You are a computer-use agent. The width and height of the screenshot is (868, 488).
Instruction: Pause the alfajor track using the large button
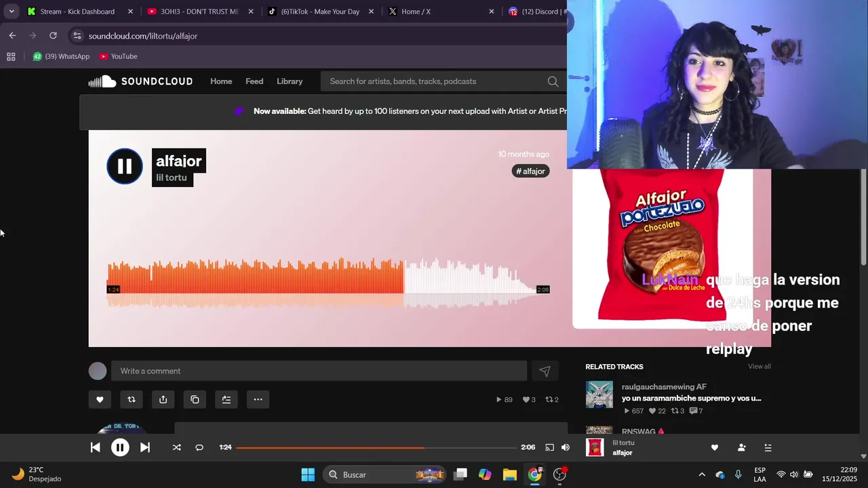(x=125, y=166)
